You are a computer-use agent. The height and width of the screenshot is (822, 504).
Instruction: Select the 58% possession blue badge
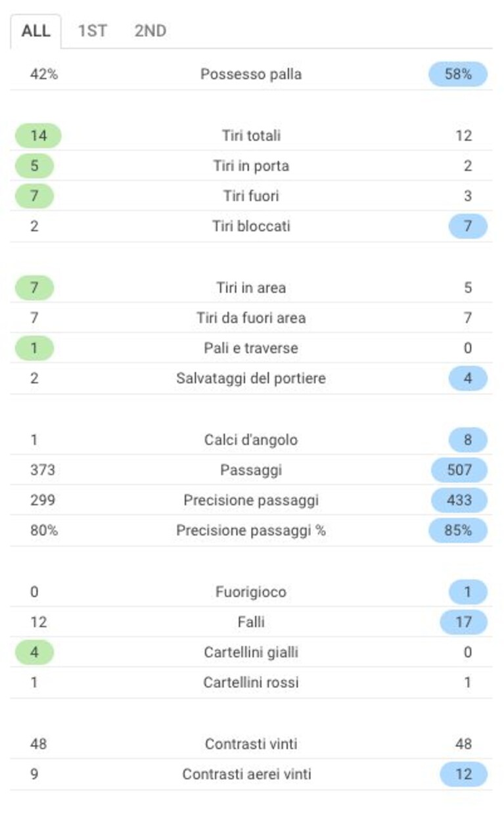[x=458, y=74]
